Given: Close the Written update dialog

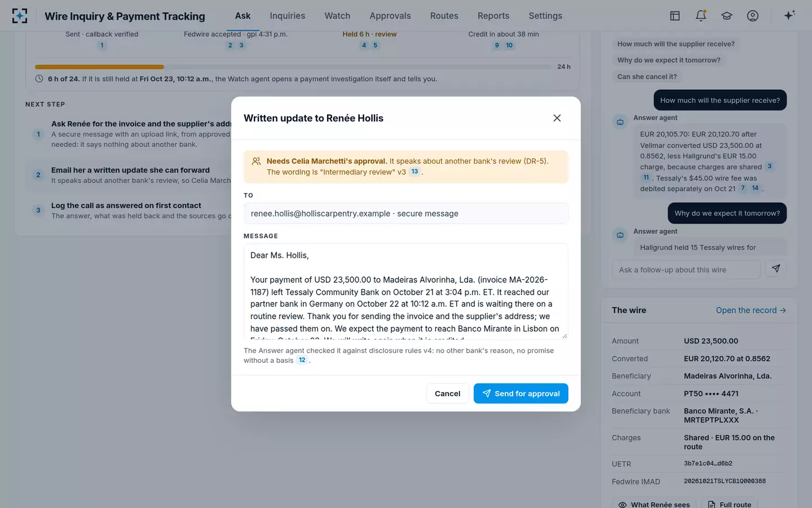Looking at the screenshot, I should pyautogui.click(x=557, y=118).
